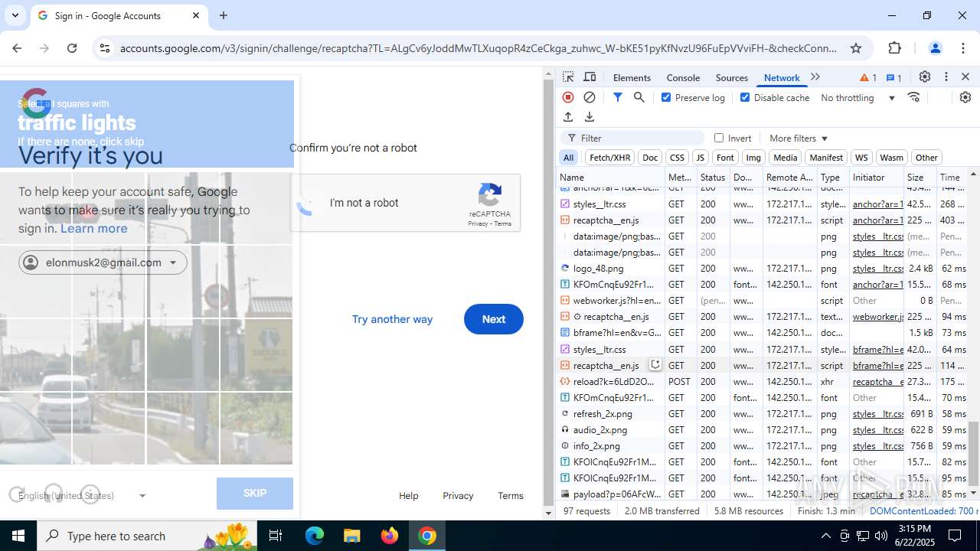Filter requests by Doc type
The width and height of the screenshot is (980, 551).
coord(650,158)
